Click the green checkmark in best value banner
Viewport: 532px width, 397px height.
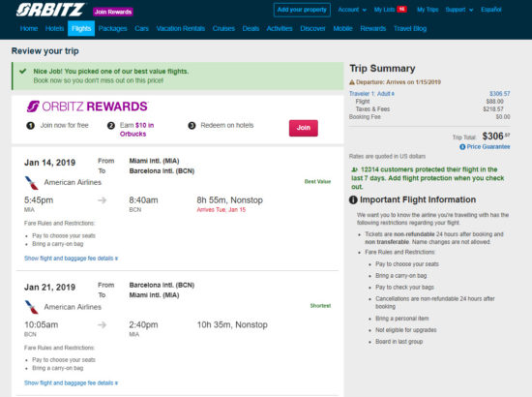(x=23, y=72)
